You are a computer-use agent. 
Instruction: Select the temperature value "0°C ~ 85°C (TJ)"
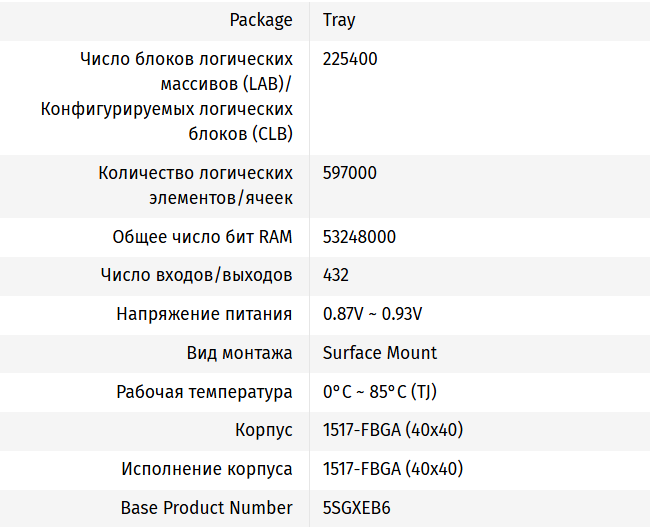379,392
